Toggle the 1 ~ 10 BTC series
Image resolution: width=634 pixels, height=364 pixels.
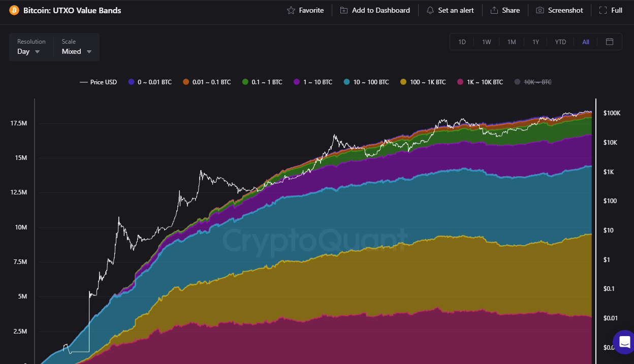click(x=313, y=82)
